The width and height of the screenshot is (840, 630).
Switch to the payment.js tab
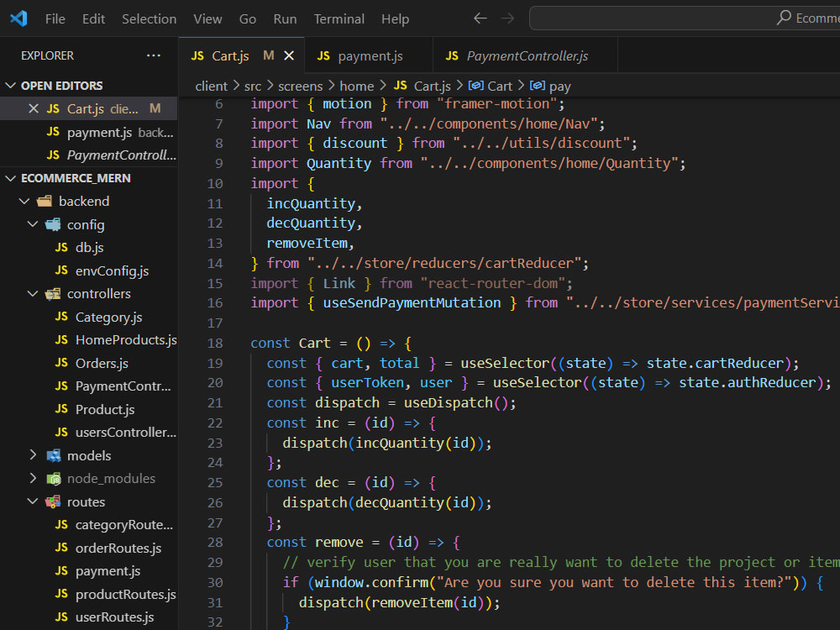point(370,56)
